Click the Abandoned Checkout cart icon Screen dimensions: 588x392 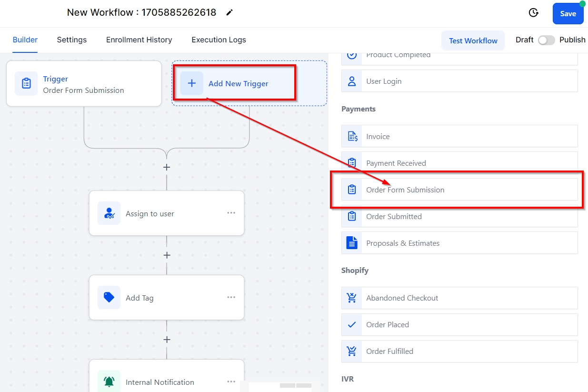coord(352,298)
